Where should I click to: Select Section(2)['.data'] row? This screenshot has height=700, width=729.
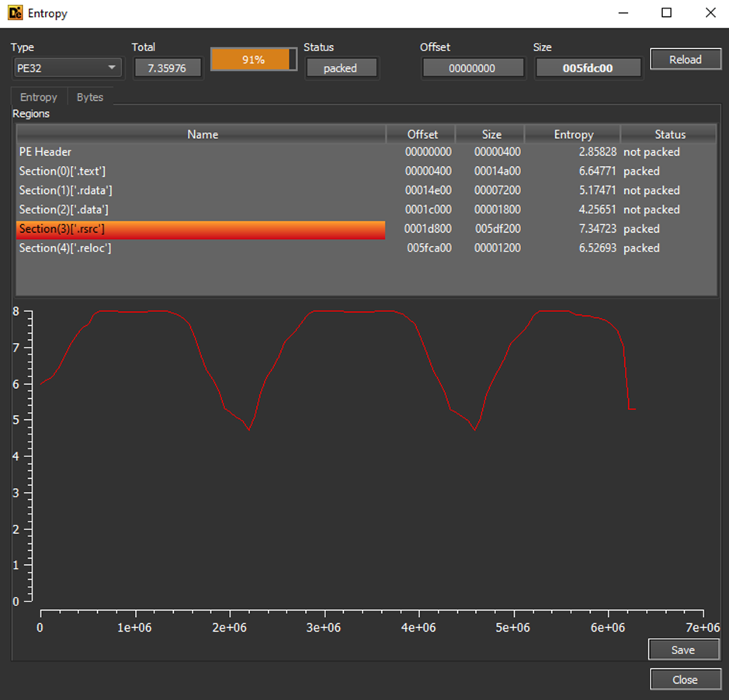pos(366,210)
